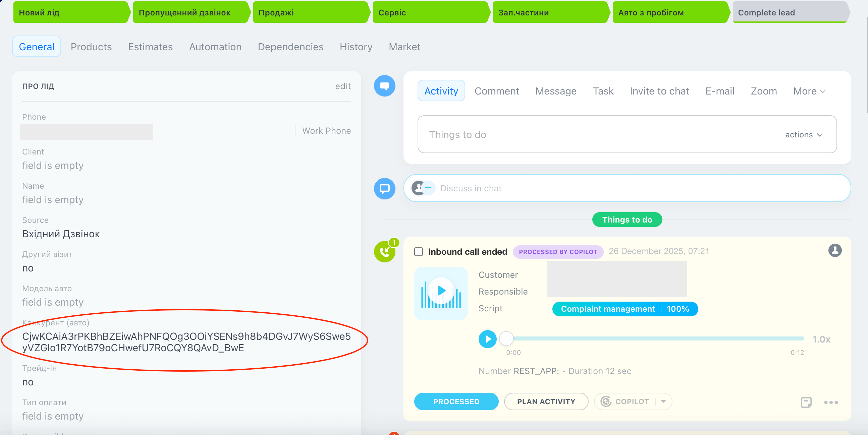Select the Comment tab
Viewport: 868px width, 435px height.
tap(497, 91)
